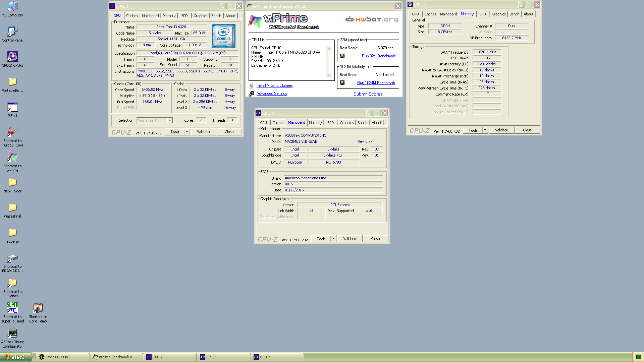Click BIOS Date 01/12/2016 field
Viewport: 644px width, 362px height.
333,190
